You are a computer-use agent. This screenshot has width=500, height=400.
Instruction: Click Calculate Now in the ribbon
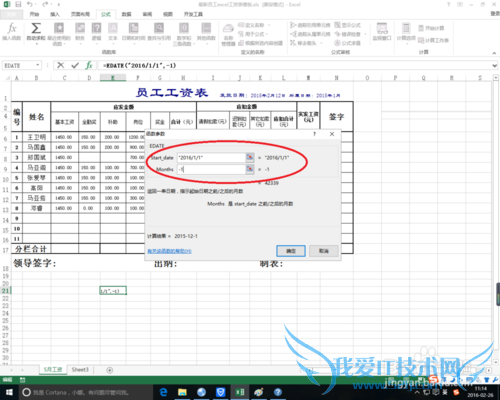431,28
